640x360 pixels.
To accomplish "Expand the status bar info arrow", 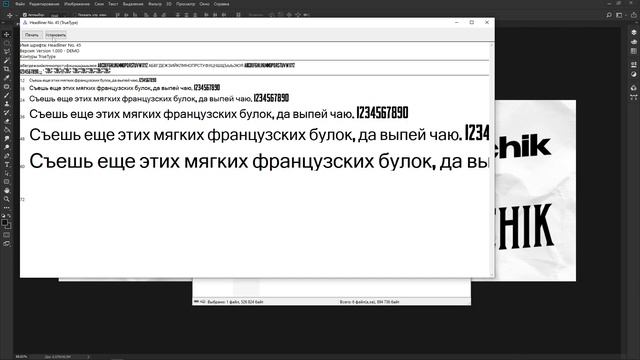I will [x=89, y=357].
